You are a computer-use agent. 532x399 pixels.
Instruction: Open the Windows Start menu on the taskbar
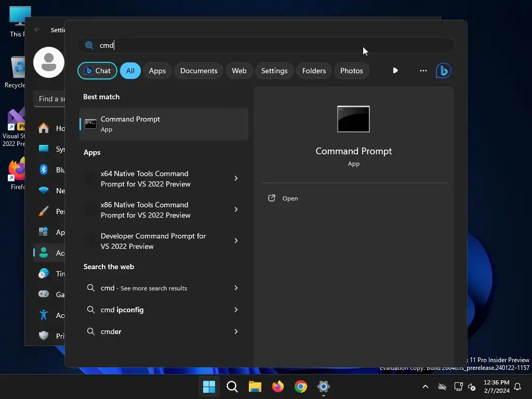click(x=209, y=387)
